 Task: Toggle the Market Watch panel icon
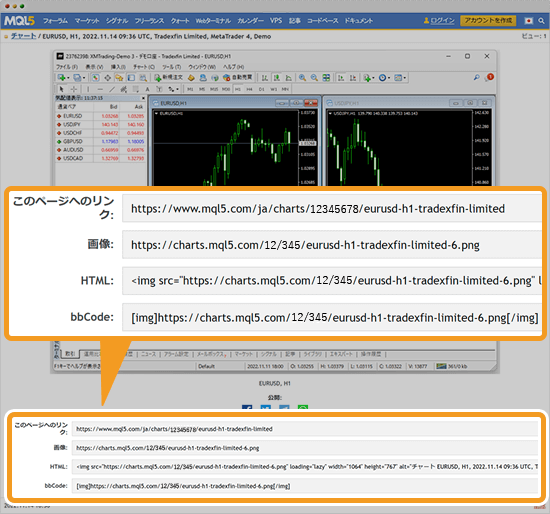[x=95, y=78]
